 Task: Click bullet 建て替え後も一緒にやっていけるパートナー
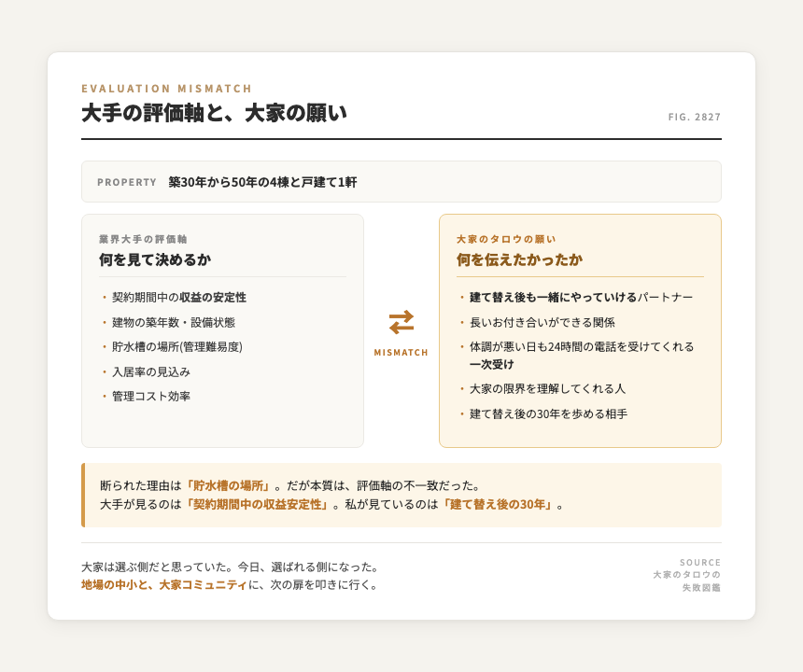pos(582,298)
